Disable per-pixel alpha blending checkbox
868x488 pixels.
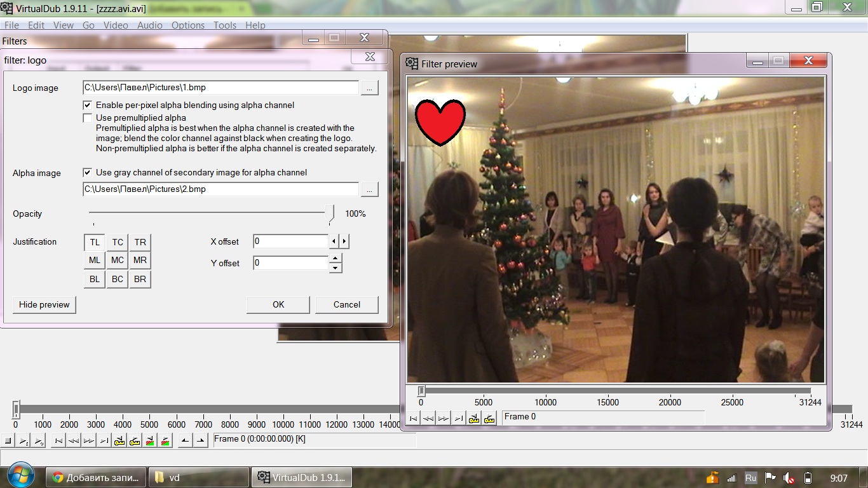(x=88, y=105)
